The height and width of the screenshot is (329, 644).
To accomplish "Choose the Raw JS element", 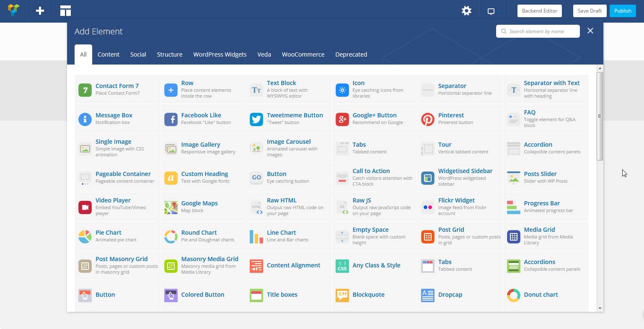I will click(375, 207).
